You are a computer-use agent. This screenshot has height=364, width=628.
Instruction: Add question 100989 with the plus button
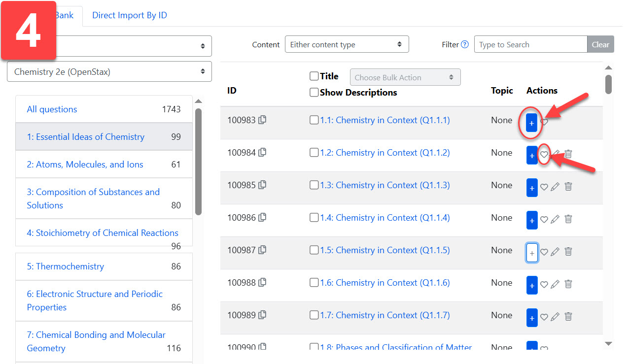532,318
